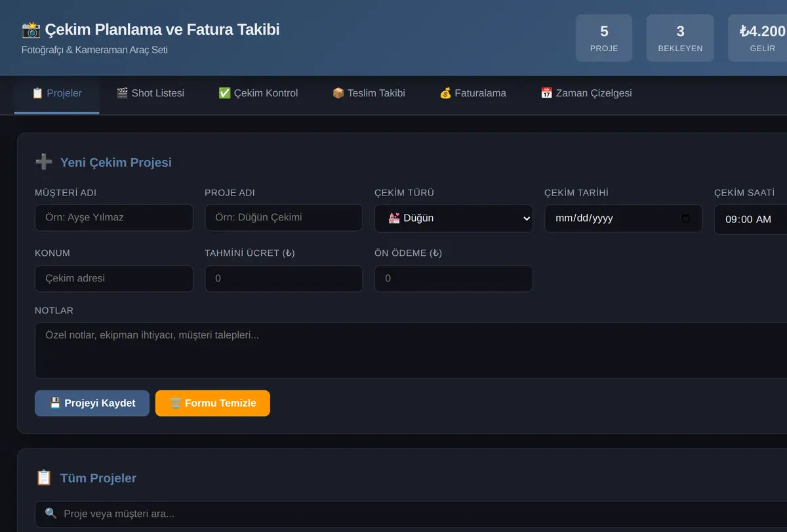Image resolution: width=787 pixels, height=532 pixels.
Task: Click into the Notlar text area
Action: [411, 350]
